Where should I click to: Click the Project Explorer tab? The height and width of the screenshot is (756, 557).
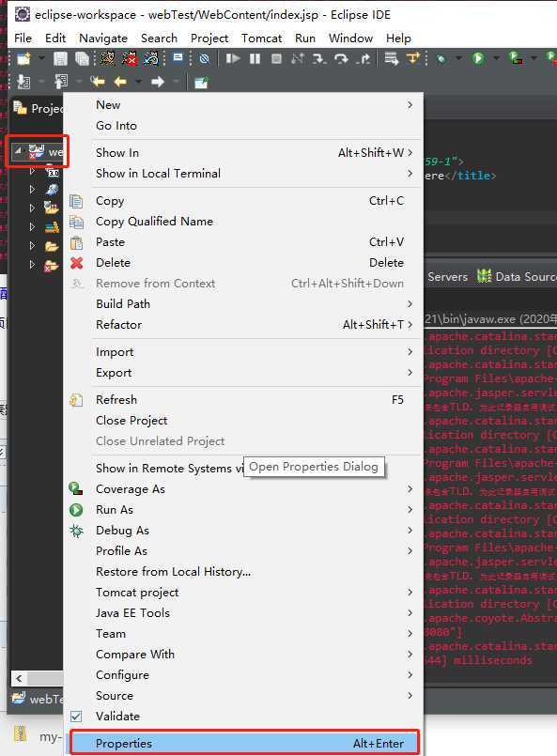pos(39,109)
